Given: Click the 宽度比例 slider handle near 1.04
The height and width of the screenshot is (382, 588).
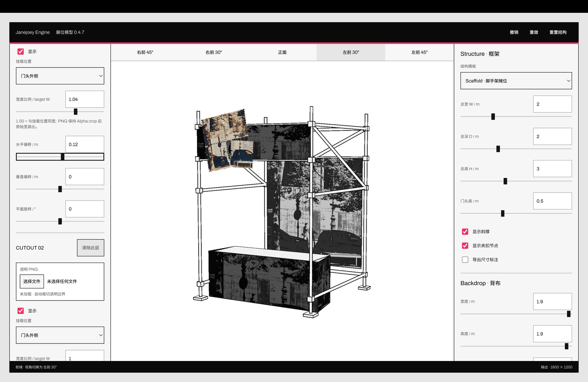Looking at the screenshot, I should click(x=76, y=112).
